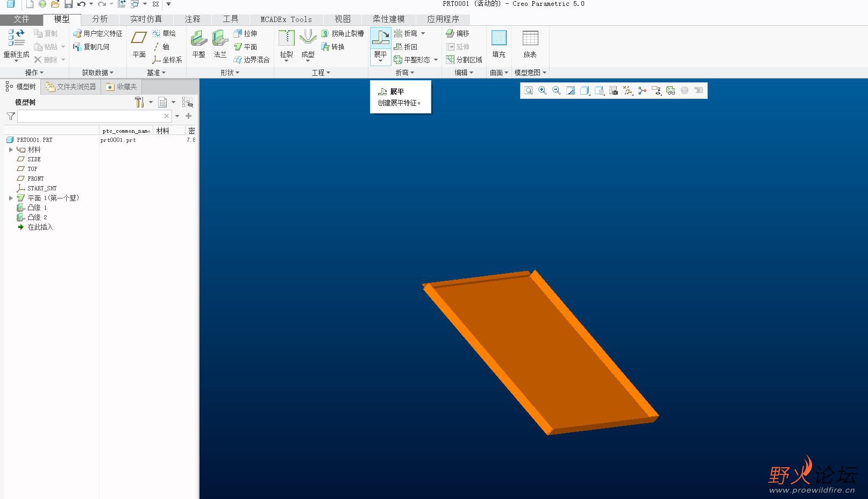Click the Corner Relief (拐角止裂槽) tool

click(x=343, y=33)
